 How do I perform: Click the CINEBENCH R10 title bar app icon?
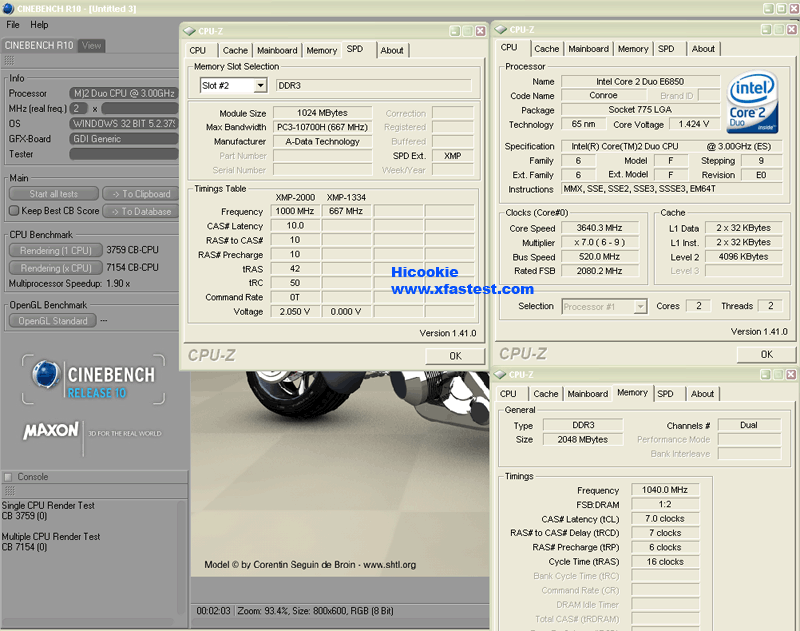tap(8, 9)
